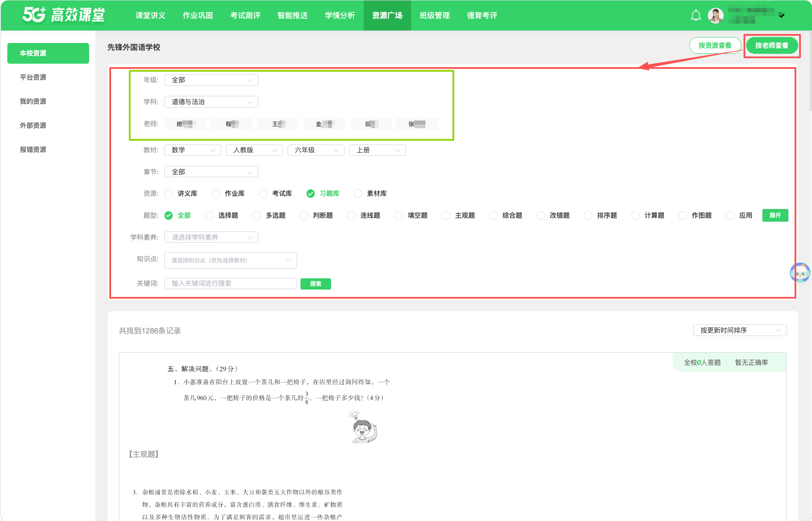Open the 知识点 selector

[231, 260]
